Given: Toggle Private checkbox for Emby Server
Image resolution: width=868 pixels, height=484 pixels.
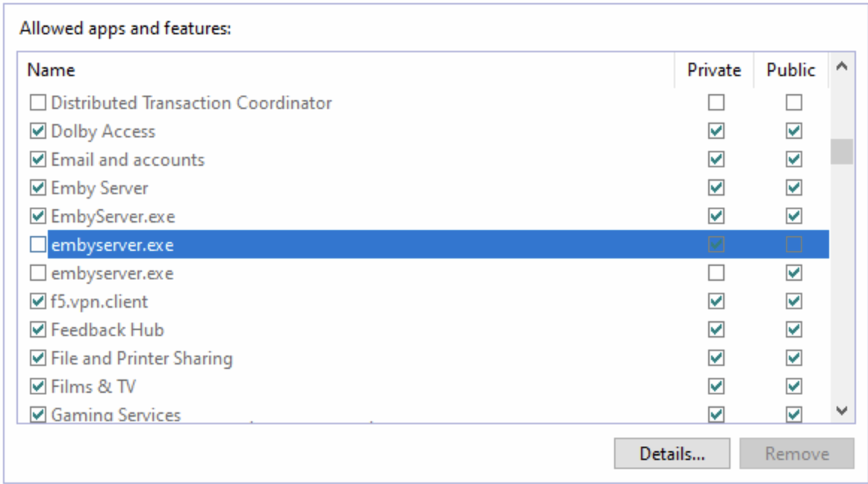Looking at the screenshot, I should coord(716,187).
